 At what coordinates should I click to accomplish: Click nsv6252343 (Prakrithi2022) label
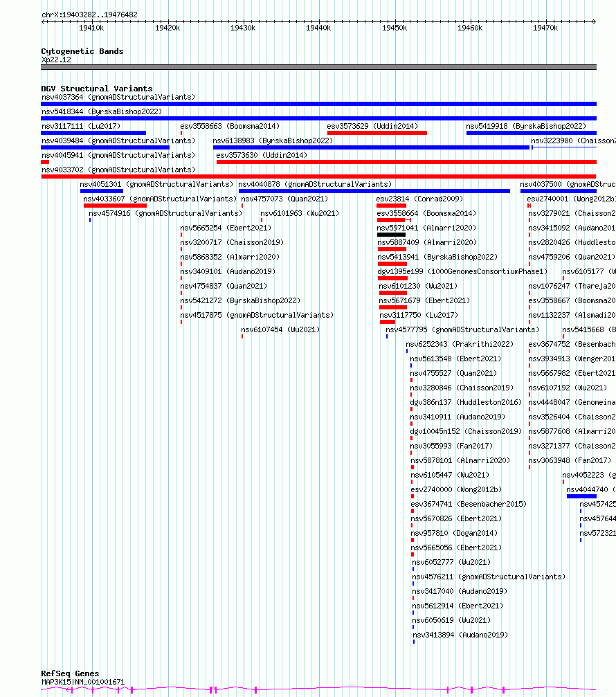pyautogui.click(x=460, y=344)
